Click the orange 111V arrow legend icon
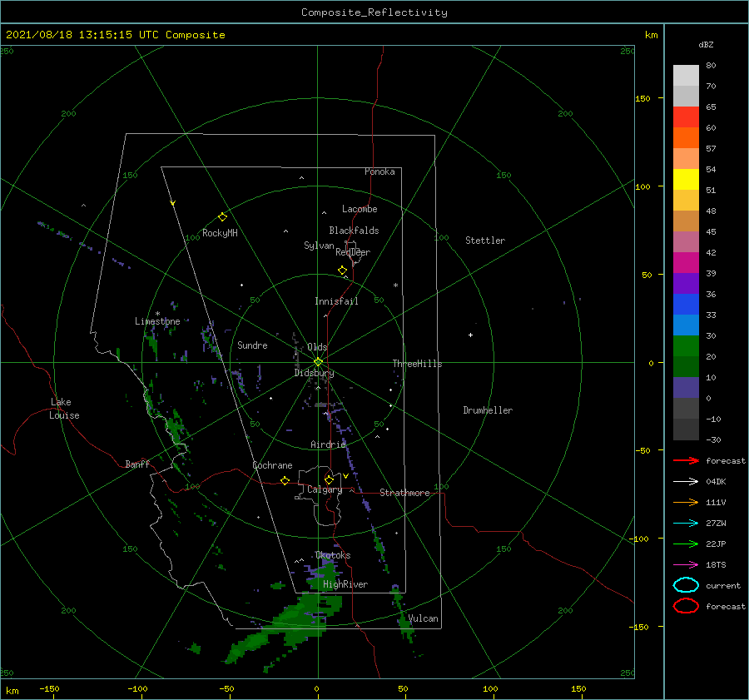This screenshot has height=700, width=749. tap(686, 502)
